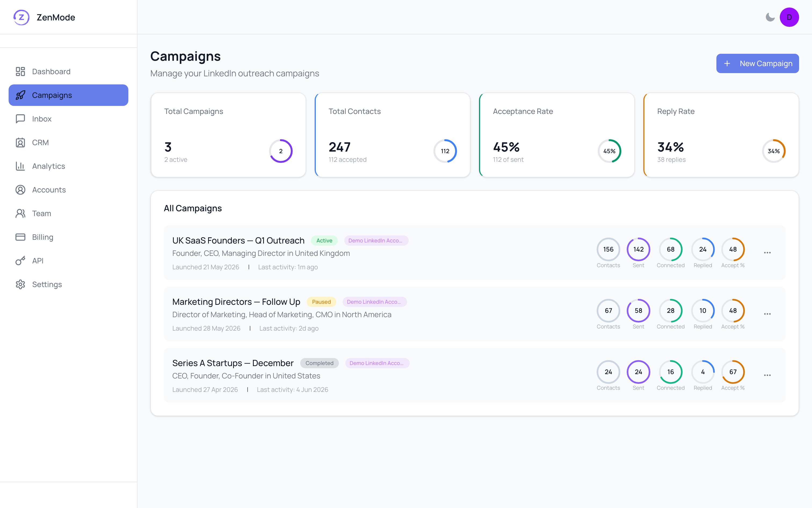The width and height of the screenshot is (812, 508).
Task: Click the Inbox chat bubble icon
Action: click(20, 119)
